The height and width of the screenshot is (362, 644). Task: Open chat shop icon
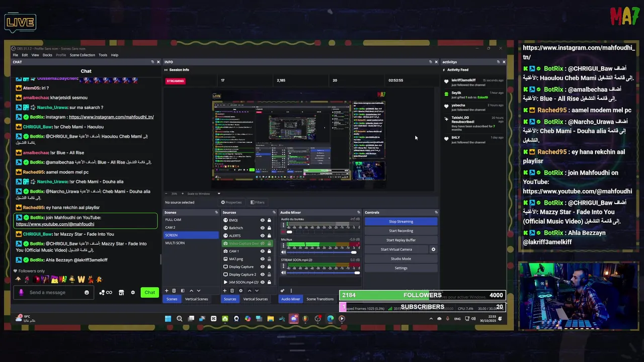pos(121,293)
